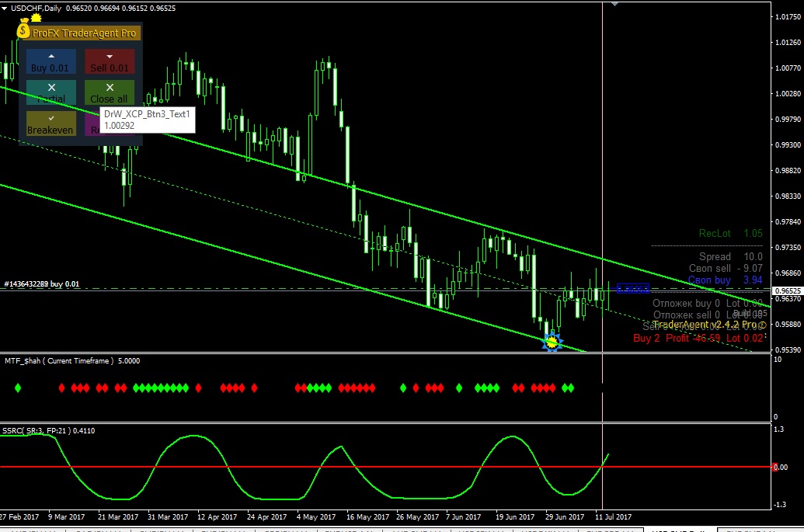Click the 0.00 level tag on SSRC scale

coord(781,467)
